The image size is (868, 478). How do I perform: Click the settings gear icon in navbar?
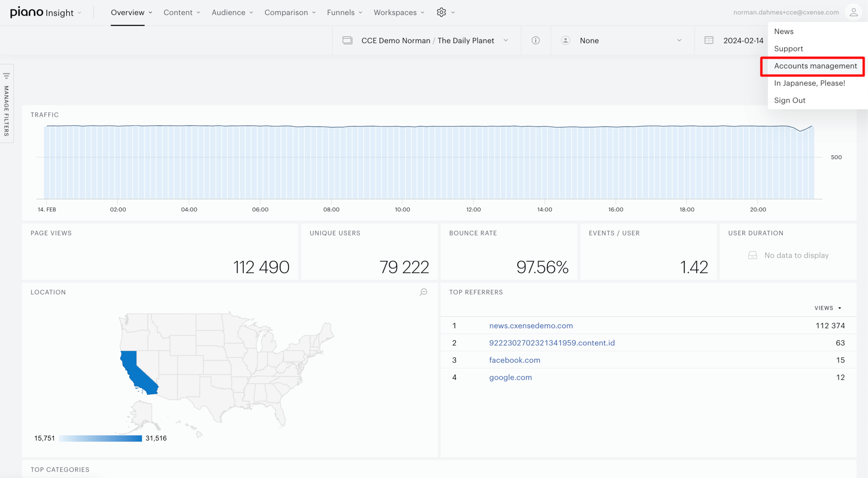point(441,12)
